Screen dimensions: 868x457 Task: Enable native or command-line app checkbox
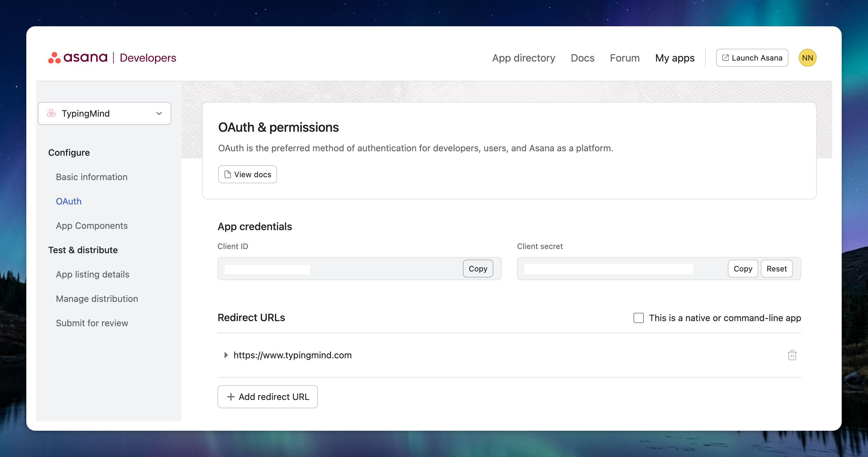click(638, 318)
